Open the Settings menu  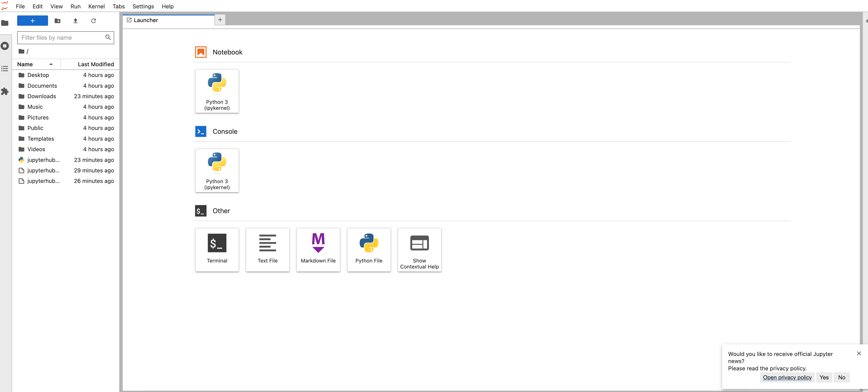(x=143, y=6)
